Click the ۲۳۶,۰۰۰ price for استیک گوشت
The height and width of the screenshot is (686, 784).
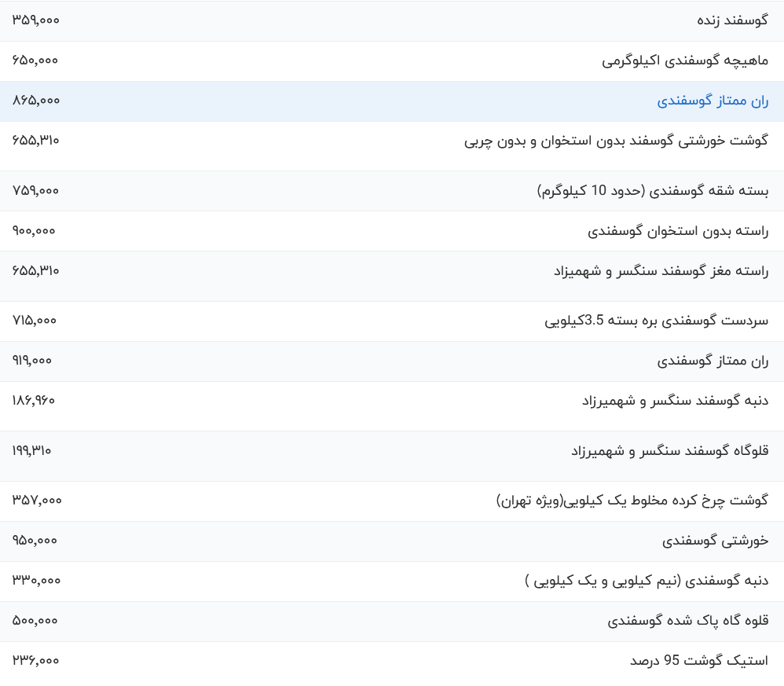click(x=36, y=661)
